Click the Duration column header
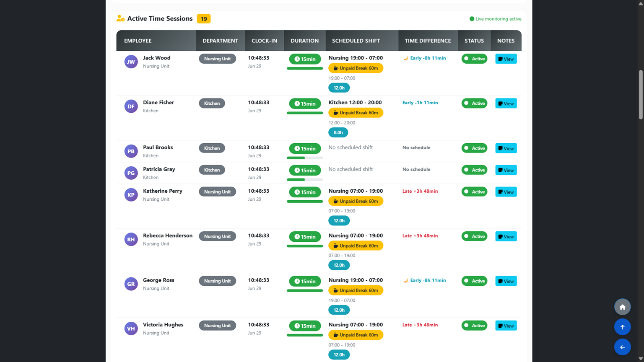This screenshot has width=644, height=362. 305,41
